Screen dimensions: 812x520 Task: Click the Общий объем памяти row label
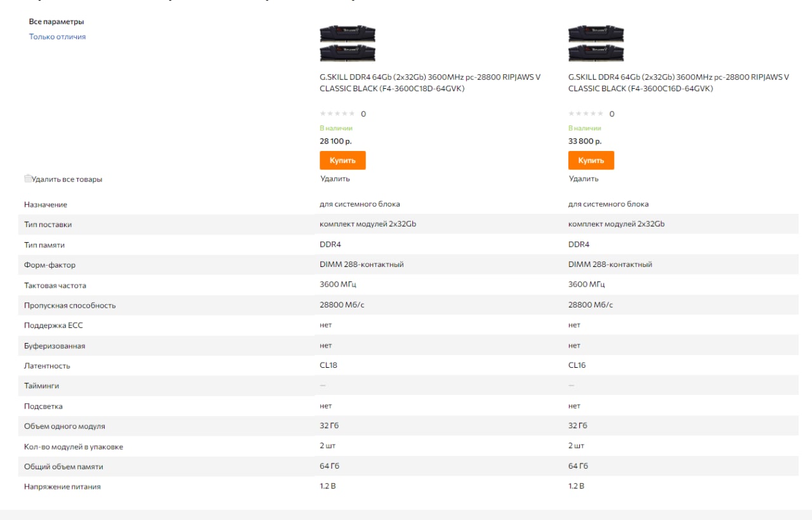coord(63,467)
